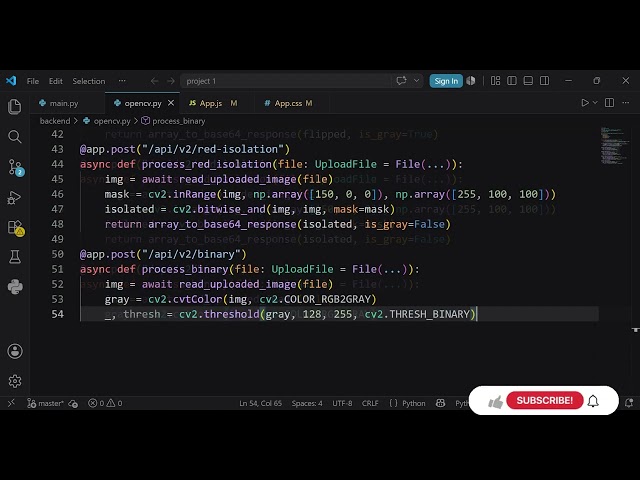The image size is (640, 480).
Task: Change the UTF-8 encoding setting
Action: [342, 403]
